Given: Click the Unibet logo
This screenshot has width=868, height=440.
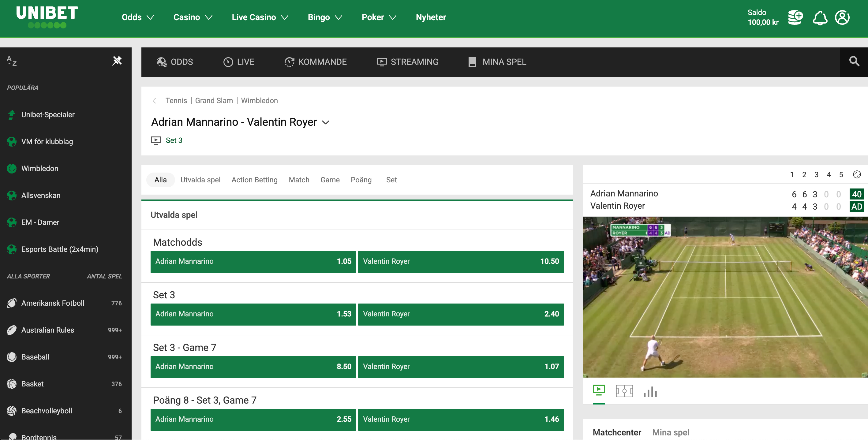Looking at the screenshot, I should click(x=47, y=17).
